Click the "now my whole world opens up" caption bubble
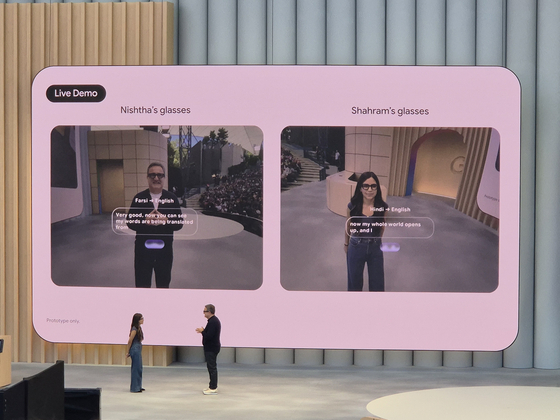The image size is (560, 420). [x=390, y=228]
